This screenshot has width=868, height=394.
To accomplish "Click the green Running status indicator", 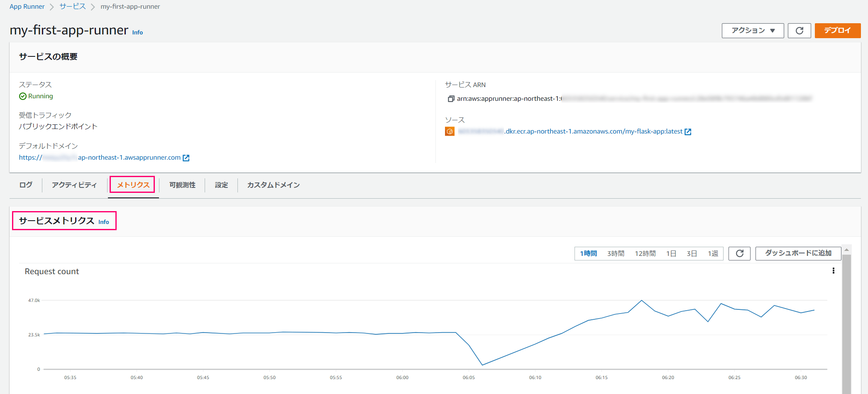I will (x=36, y=96).
